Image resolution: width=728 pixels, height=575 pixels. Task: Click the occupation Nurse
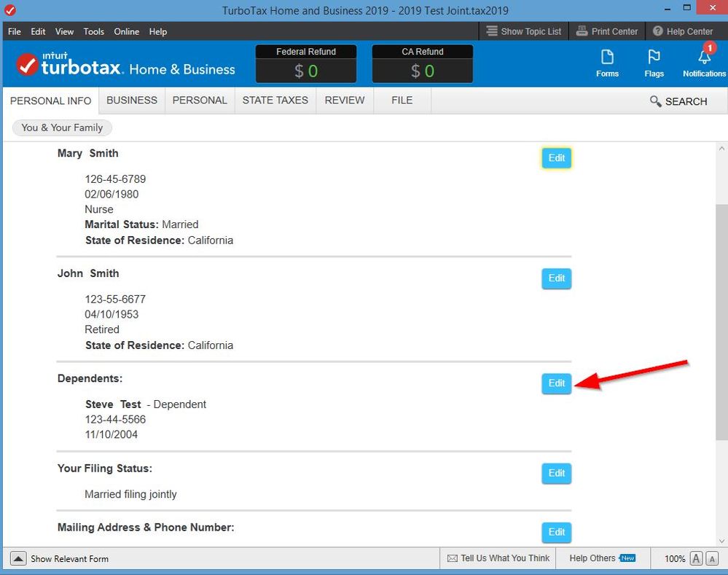click(99, 209)
